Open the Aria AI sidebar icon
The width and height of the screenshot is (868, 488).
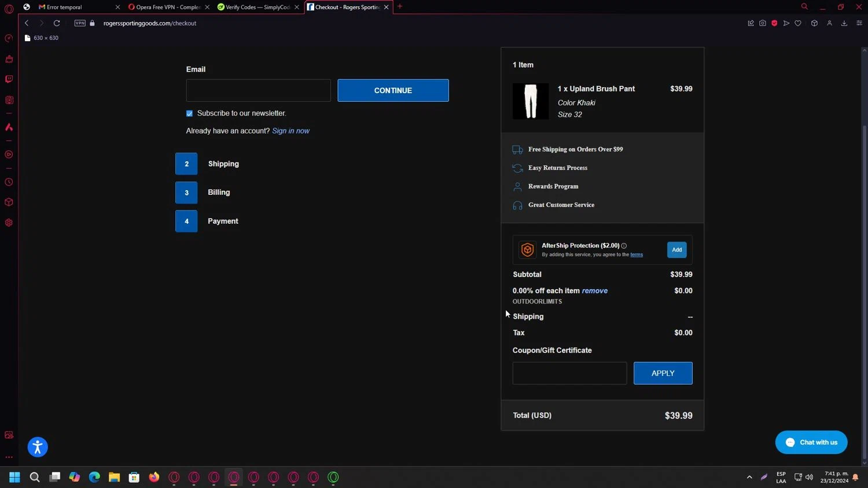tap(9, 127)
